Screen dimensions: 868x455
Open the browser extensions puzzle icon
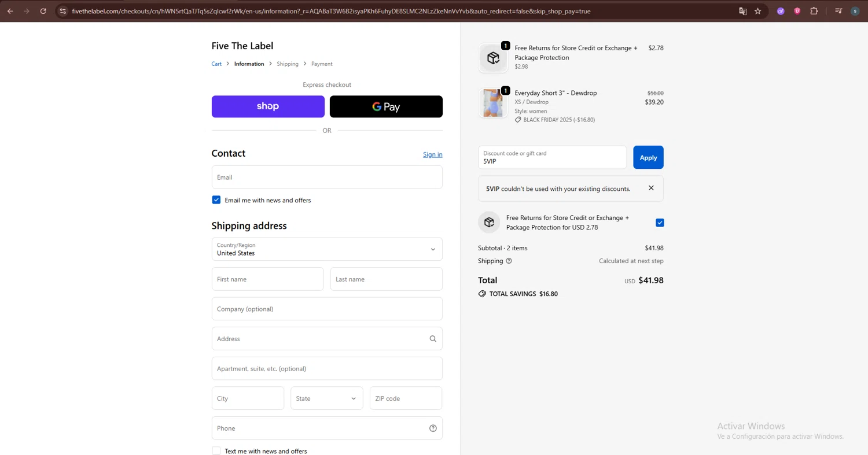tap(814, 11)
